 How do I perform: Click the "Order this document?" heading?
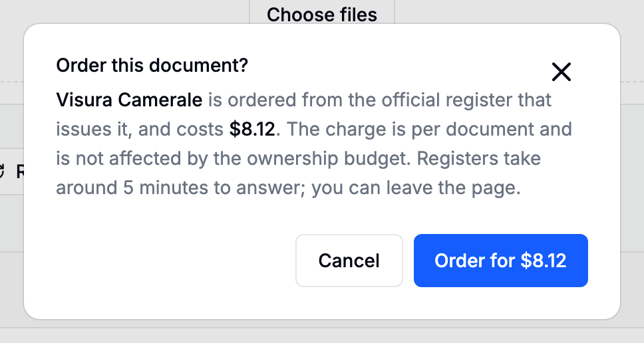(152, 65)
